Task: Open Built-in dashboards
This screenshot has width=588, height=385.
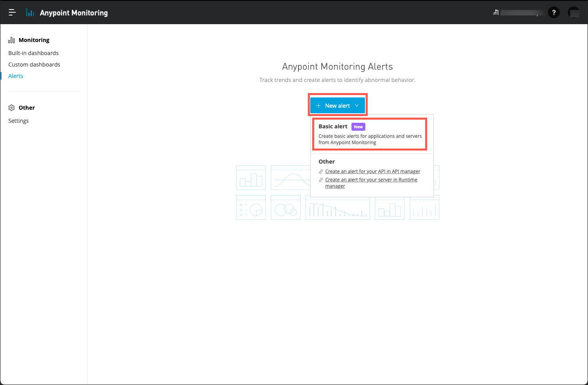Action: coord(33,53)
